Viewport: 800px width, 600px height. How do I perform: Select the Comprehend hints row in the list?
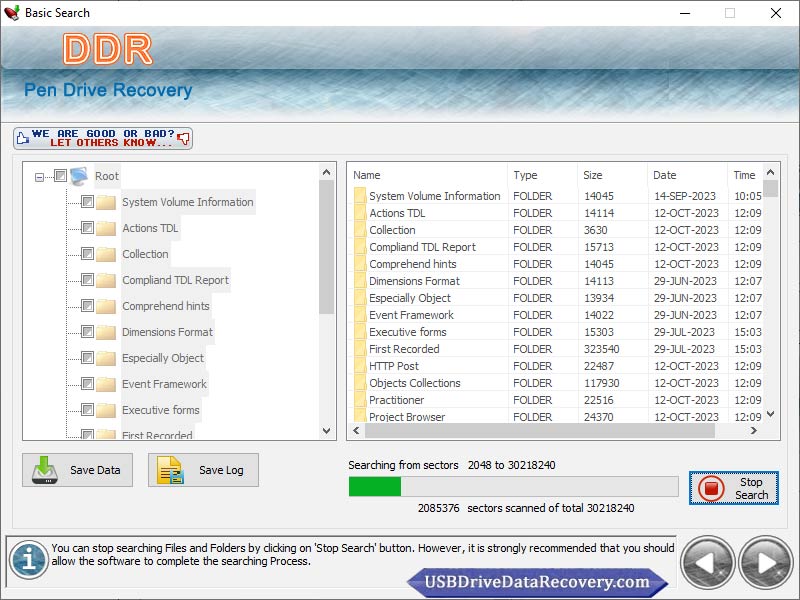556,264
